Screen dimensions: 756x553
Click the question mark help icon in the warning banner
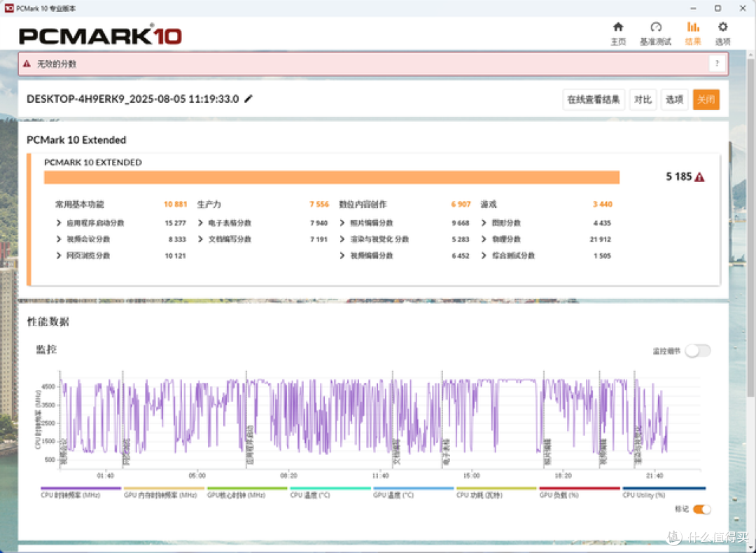[x=717, y=64]
